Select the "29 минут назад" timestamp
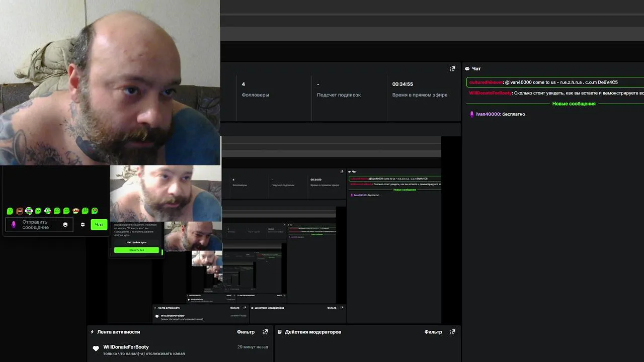The image size is (644, 362). (x=253, y=347)
